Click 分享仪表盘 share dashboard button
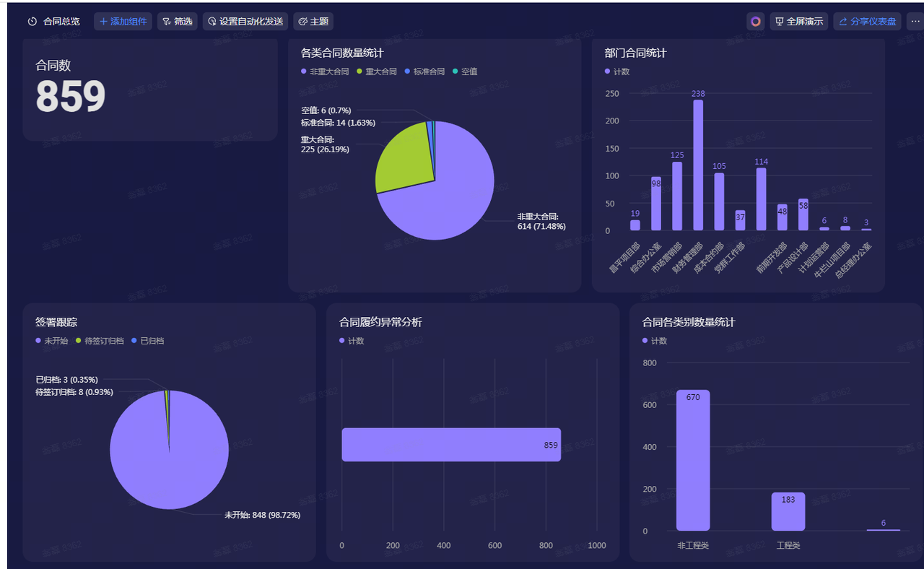 [x=867, y=22]
